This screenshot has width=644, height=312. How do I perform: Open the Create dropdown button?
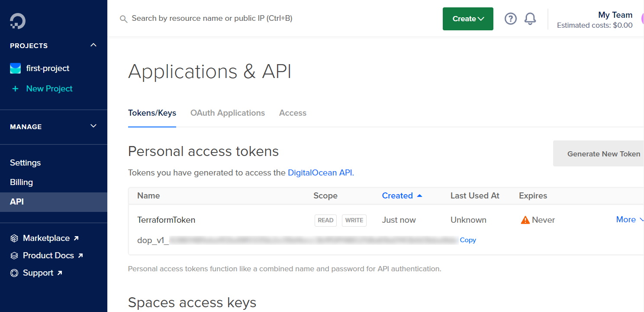pos(468,19)
